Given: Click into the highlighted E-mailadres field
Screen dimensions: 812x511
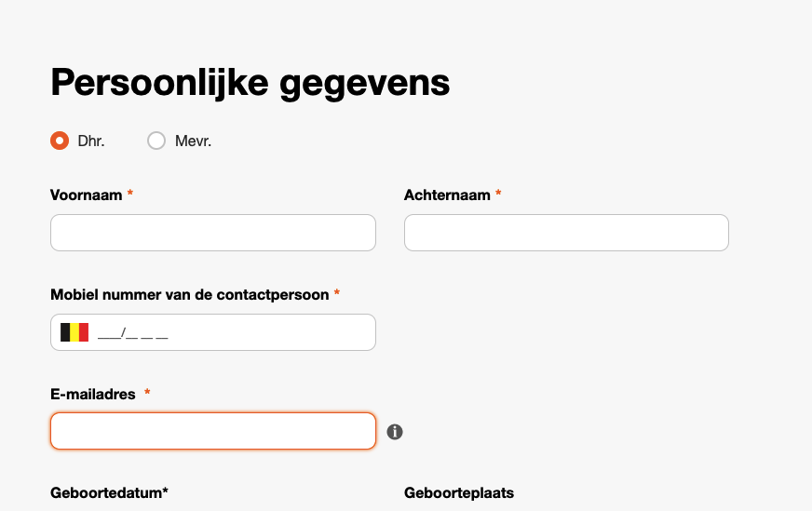Looking at the screenshot, I should [x=213, y=431].
